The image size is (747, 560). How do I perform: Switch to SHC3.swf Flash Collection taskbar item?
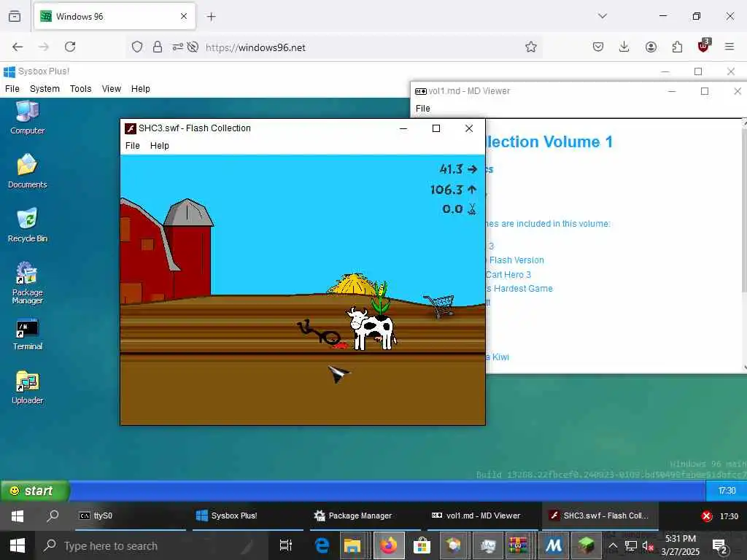coord(600,516)
